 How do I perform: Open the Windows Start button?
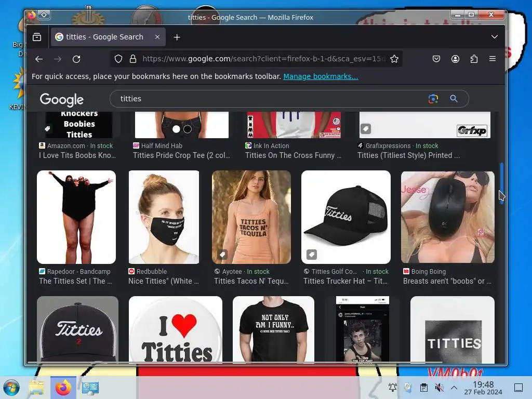click(x=11, y=388)
